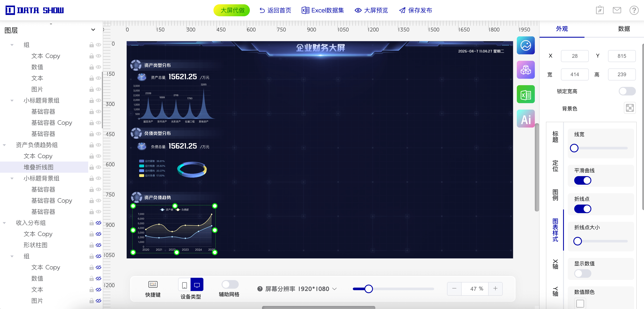This screenshot has height=309, width=644.
Task: Open the 背景色 background color swatch
Action: click(x=630, y=108)
